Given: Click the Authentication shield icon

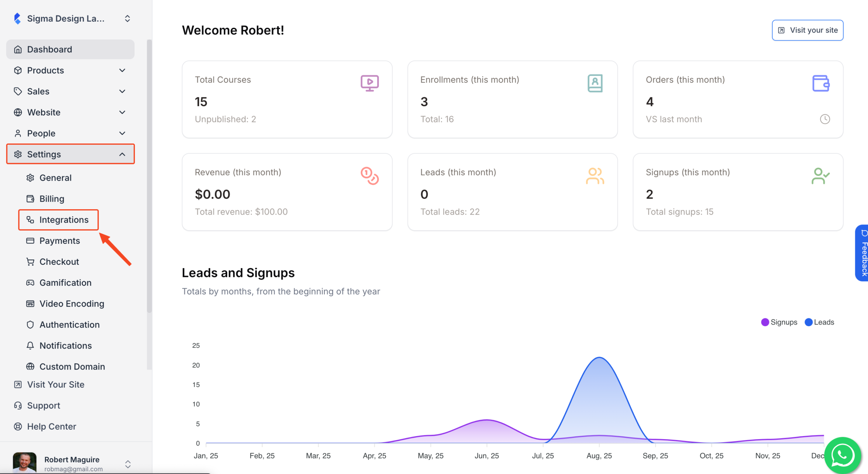Looking at the screenshot, I should pos(30,325).
